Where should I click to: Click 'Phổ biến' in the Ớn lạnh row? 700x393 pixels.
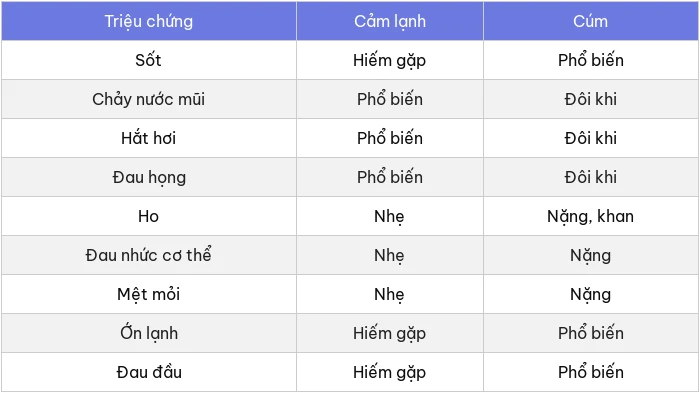[591, 333]
